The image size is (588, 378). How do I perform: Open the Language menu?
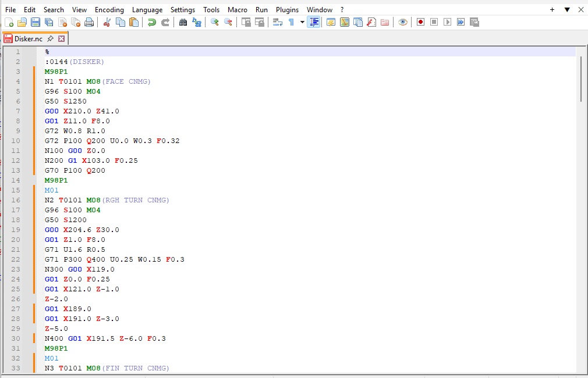(x=147, y=9)
